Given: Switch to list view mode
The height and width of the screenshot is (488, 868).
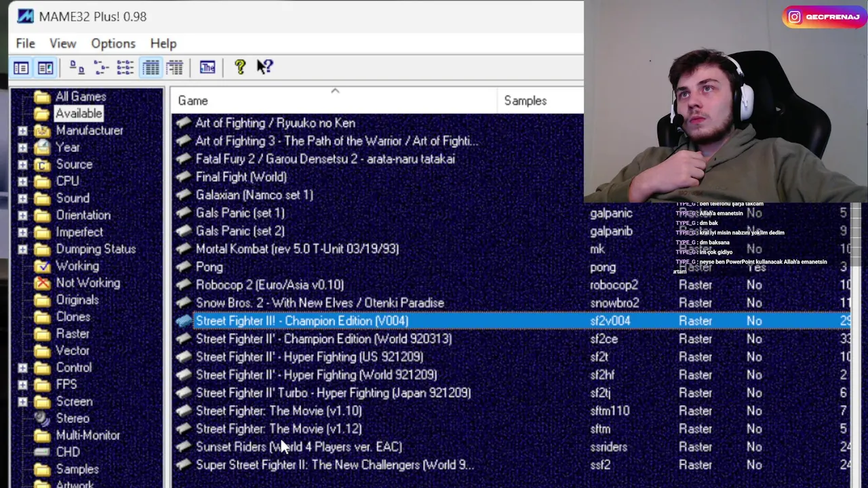Looking at the screenshot, I should tap(125, 67).
